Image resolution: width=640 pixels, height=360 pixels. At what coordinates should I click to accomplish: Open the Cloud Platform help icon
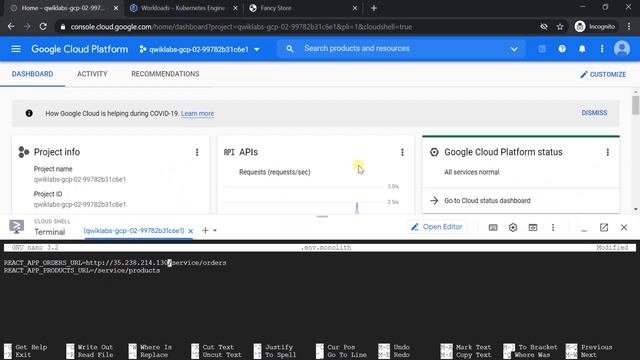[562, 49]
